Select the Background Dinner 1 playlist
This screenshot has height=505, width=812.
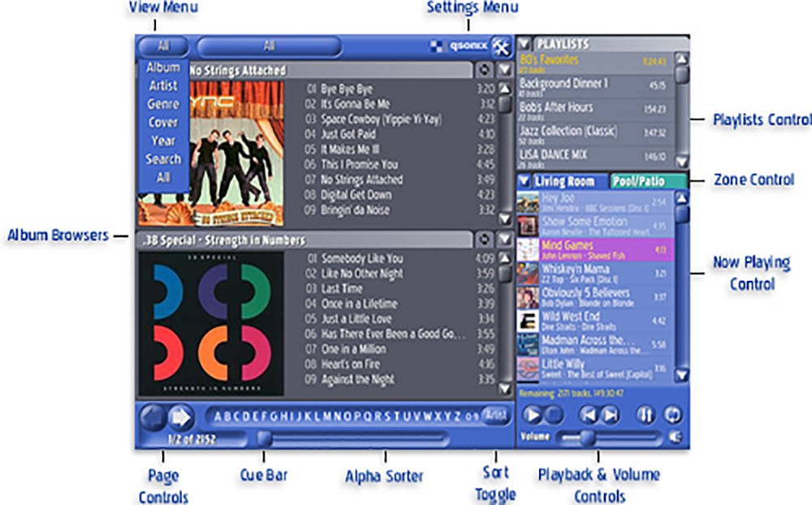pyautogui.click(x=595, y=87)
